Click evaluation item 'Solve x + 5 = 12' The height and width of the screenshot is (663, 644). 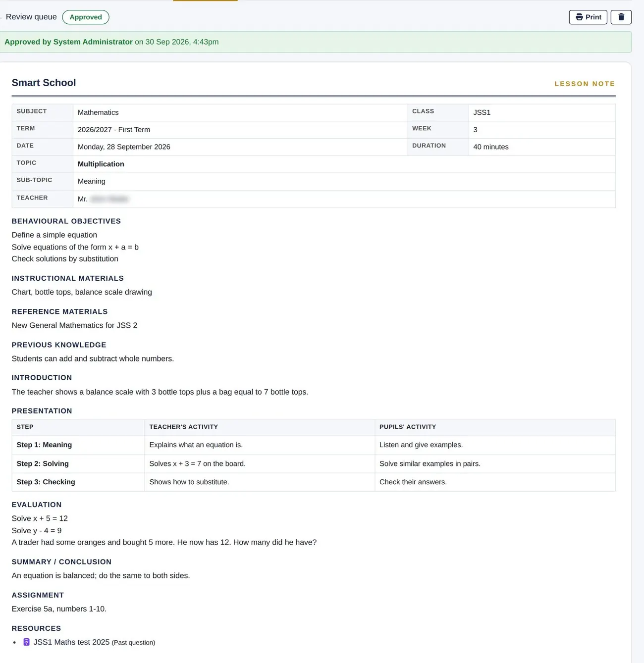(40, 518)
